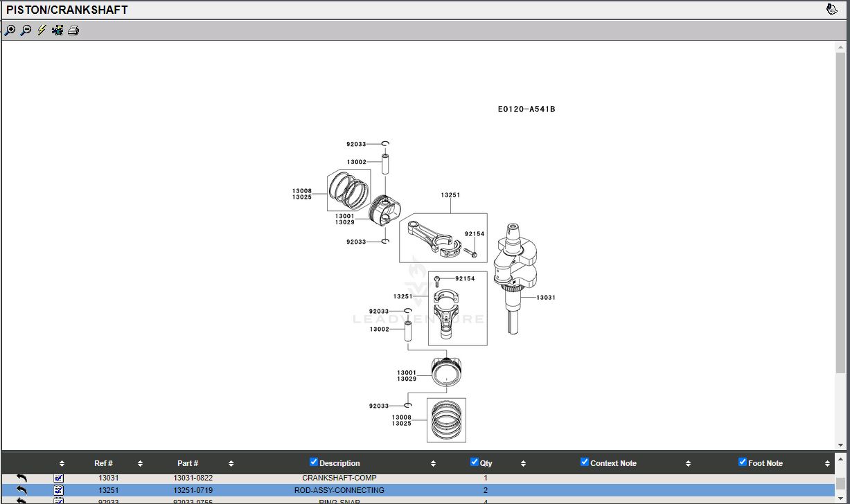The image size is (850, 504).
Task: Sort by Part # using the arrows right of it
Action: coord(231,463)
